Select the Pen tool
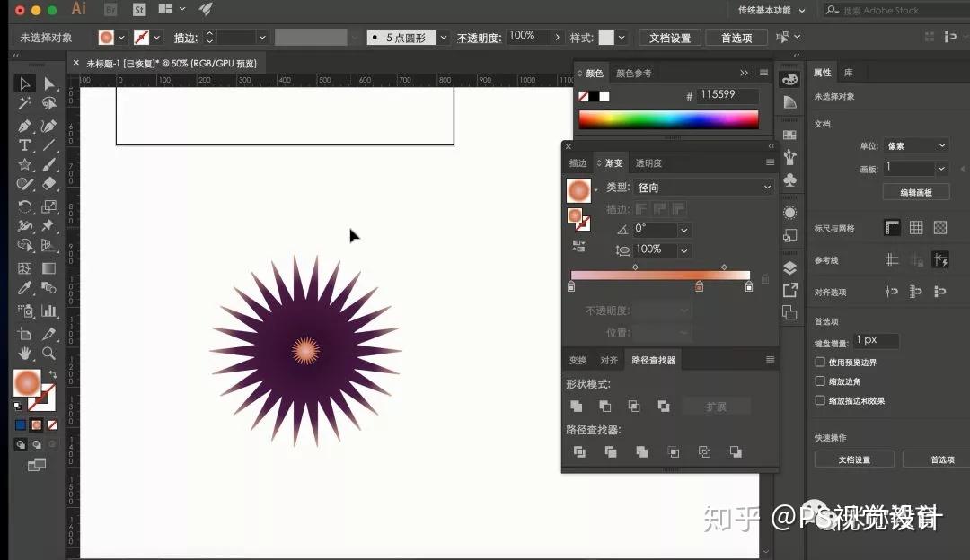This screenshot has width=970, height=560. click(24, 127)
